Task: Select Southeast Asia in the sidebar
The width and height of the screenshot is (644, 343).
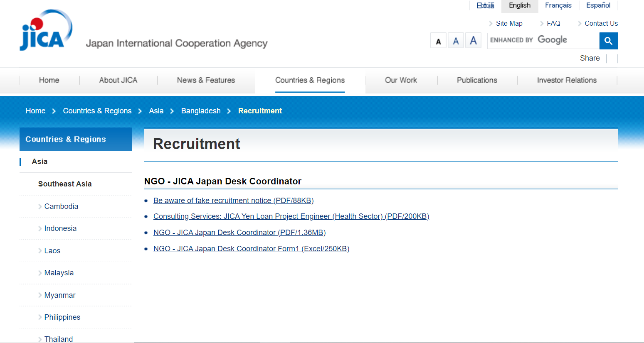Action: coord(65,184)
